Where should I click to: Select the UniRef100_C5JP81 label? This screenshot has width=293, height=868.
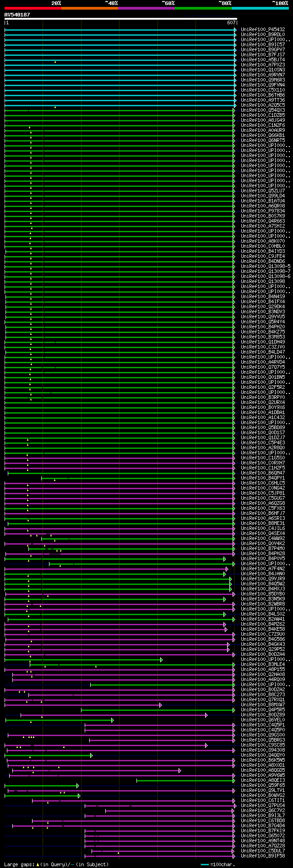coord(263,493)
